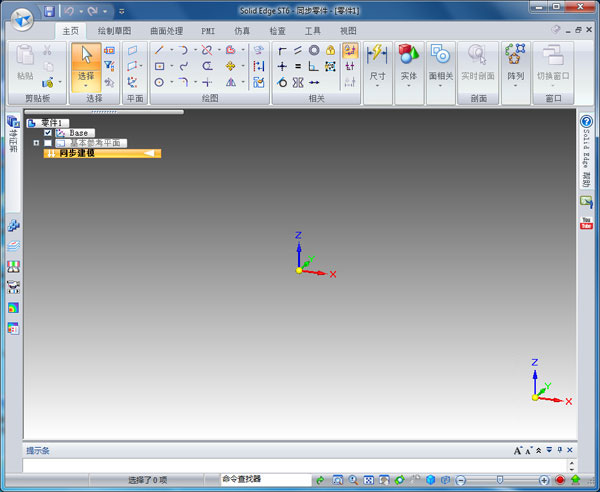Open Solid Edge help question-mark icon
The image size is (600, 492).
pyautogui.click(x=586, y=122)
